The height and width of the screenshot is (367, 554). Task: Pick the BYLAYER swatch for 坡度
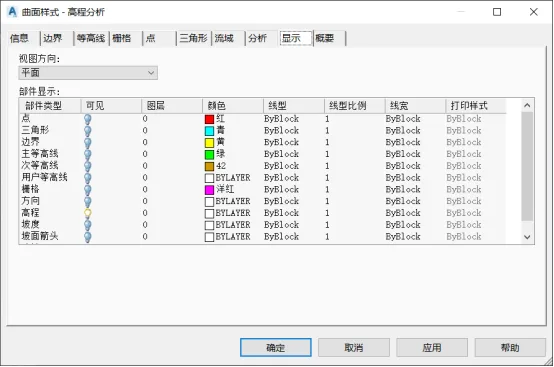(210, 225)
